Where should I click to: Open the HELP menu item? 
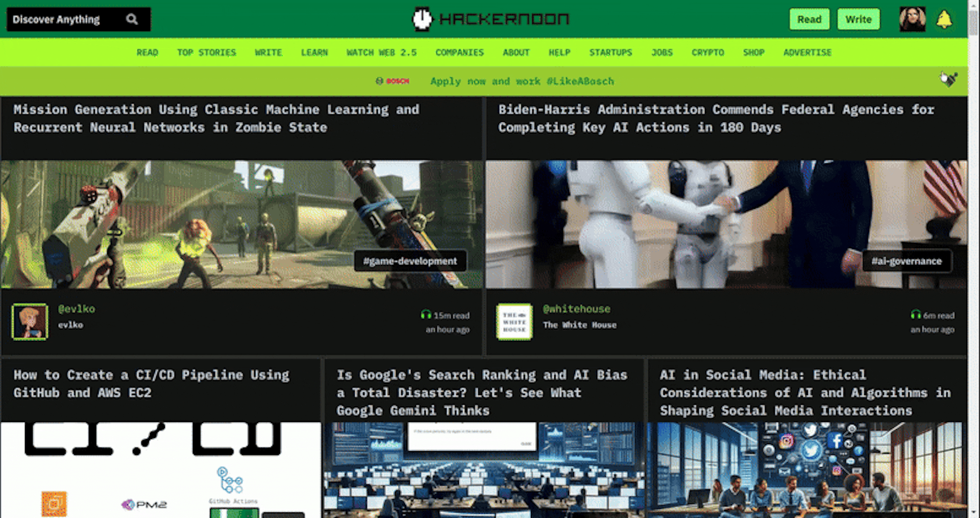coord(559,53)
